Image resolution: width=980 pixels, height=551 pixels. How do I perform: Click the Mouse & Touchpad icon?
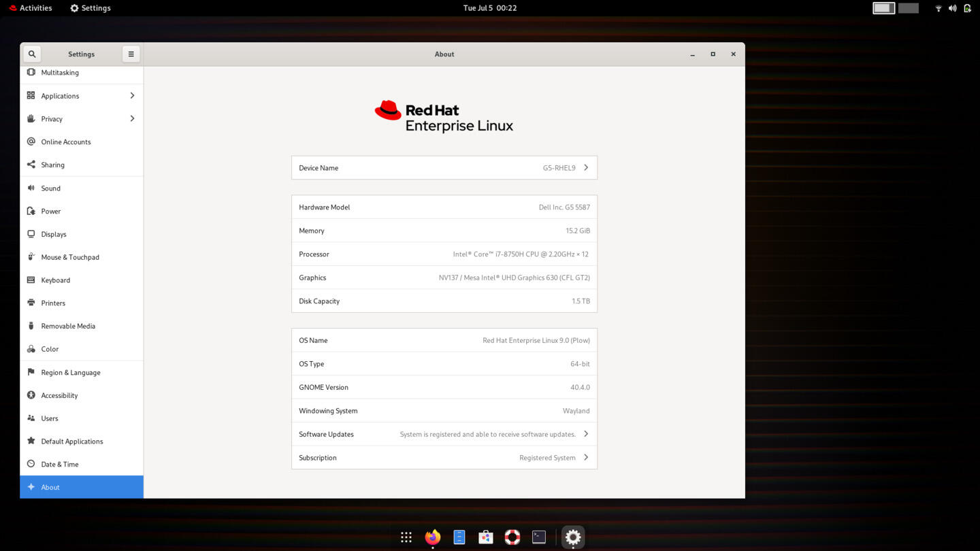31,256
